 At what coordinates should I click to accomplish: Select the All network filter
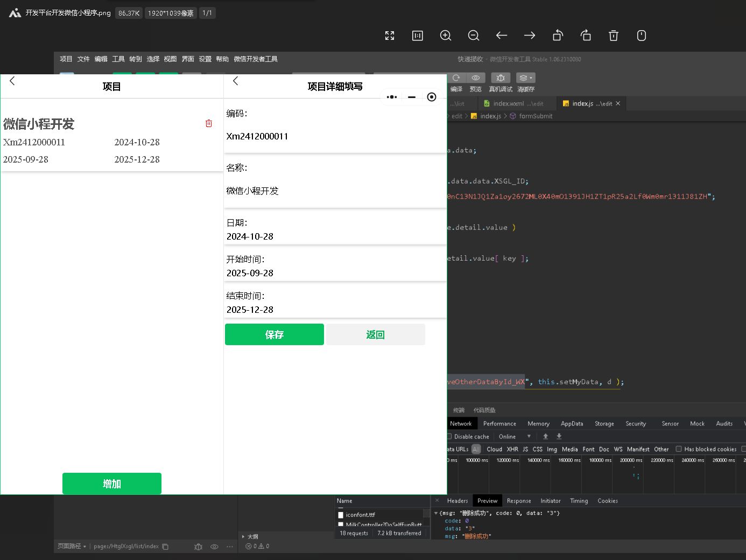[x=476, y=449]
